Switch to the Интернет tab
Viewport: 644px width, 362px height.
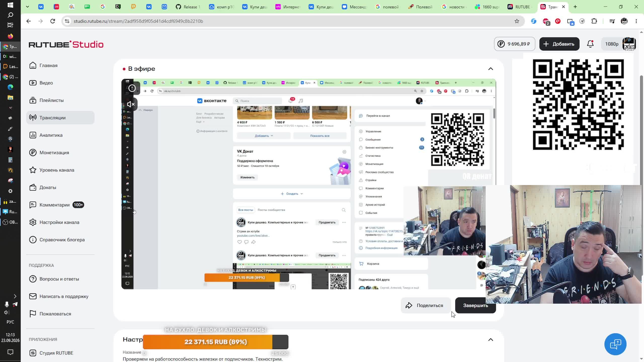click(x=288, y=7)
